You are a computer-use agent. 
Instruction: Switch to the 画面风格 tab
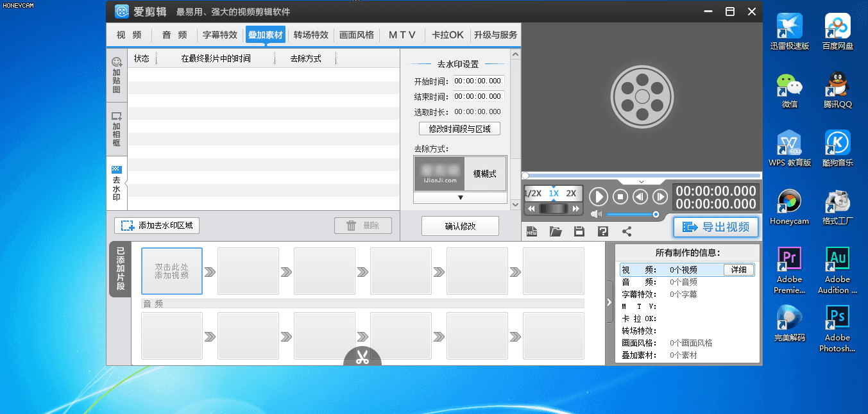tap(357, 35)
